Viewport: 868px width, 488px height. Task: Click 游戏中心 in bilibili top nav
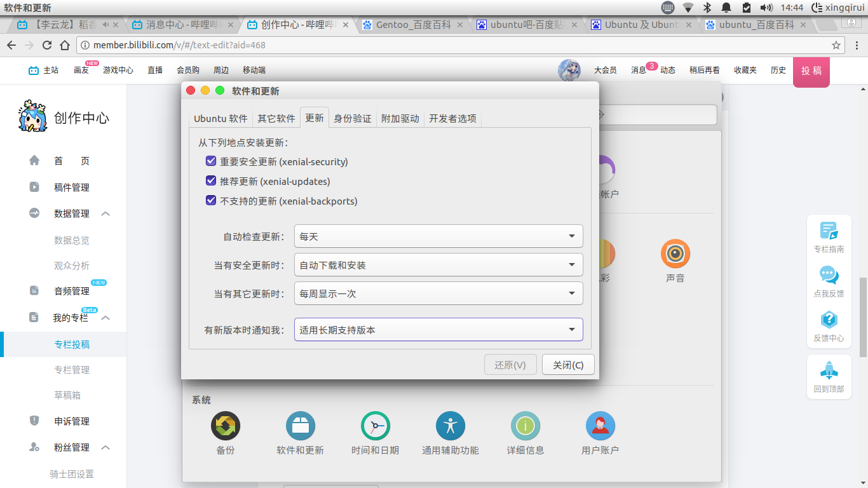pyautogui.click(x=118, y=71)
